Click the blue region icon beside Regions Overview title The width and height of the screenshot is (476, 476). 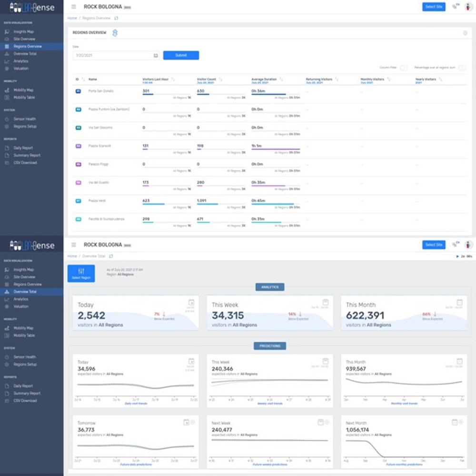114,32
